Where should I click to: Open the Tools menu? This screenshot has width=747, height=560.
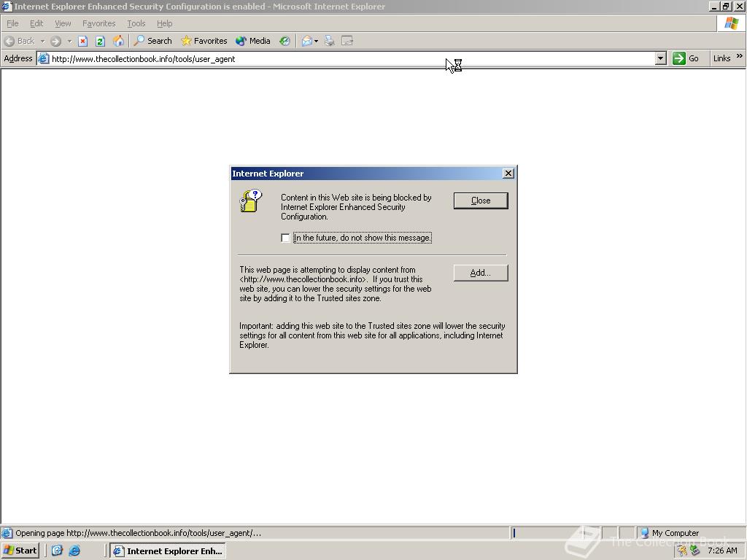pos(136,23)
